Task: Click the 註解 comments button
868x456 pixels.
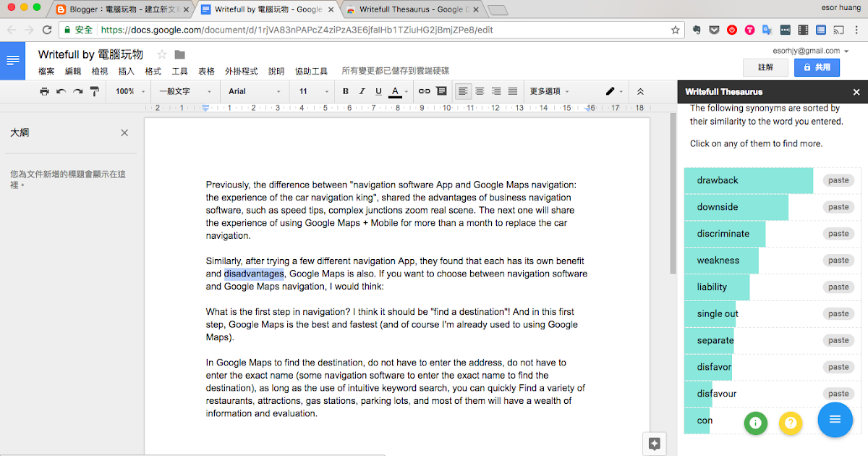Action: tap(765, 67)
